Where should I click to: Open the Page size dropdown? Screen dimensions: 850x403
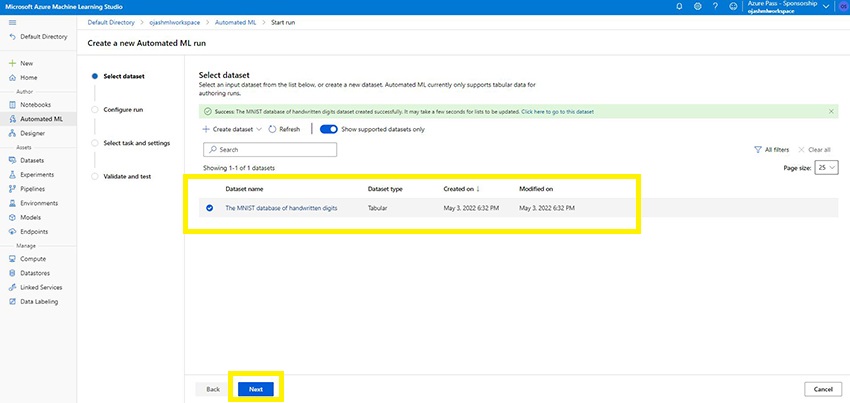[827, 168]
